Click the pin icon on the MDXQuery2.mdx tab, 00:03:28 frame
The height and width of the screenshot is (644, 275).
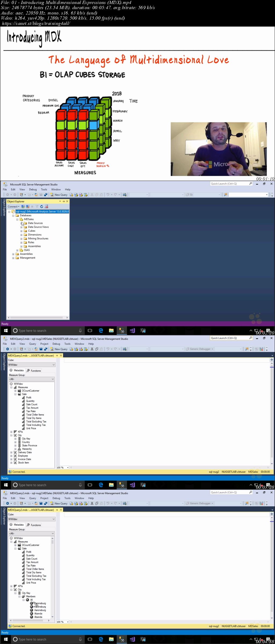(x=57, y=355)
